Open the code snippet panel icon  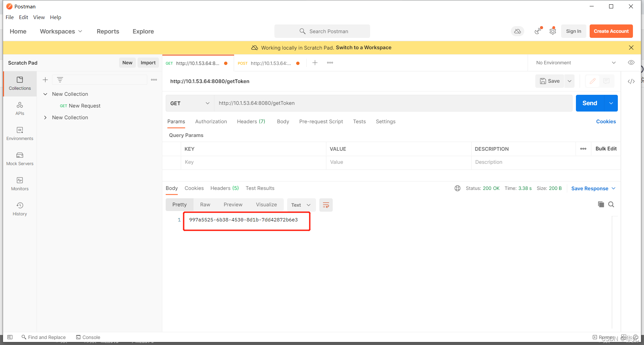tap(631, 81)
